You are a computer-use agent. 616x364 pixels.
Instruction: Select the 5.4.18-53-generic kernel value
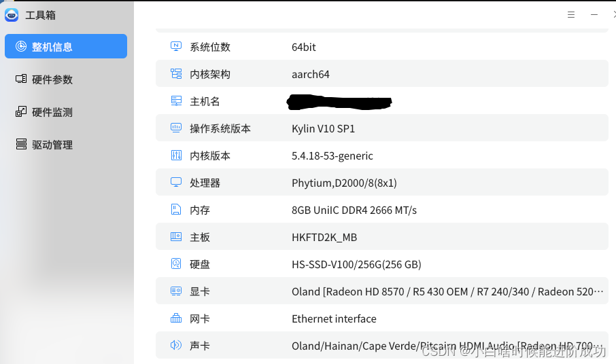tap(332, 156)
